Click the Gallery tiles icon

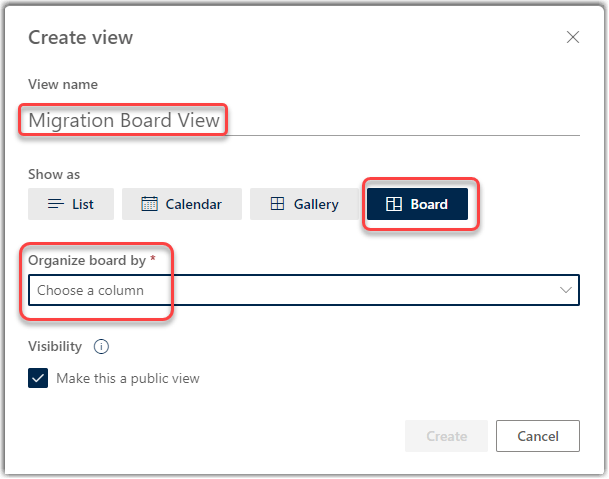[x=278, y=204]
